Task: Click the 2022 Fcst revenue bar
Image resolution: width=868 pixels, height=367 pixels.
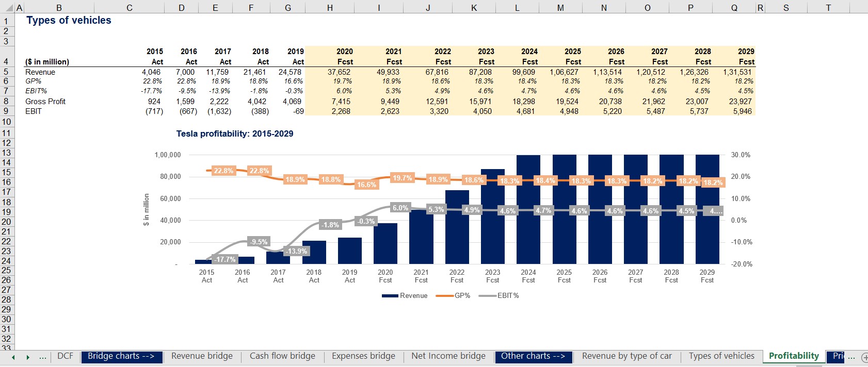Action: tap(457, 227)
